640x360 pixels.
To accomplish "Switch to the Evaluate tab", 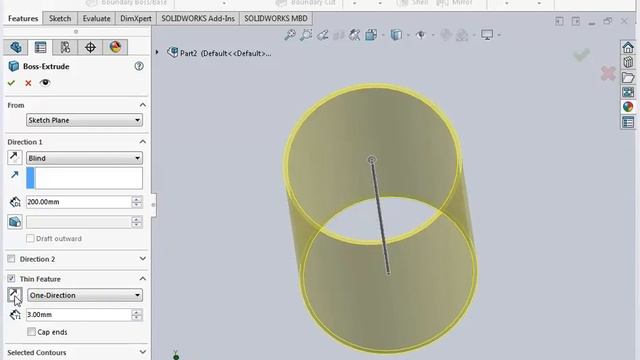I will pyautogui.click(x=96, y=19).
